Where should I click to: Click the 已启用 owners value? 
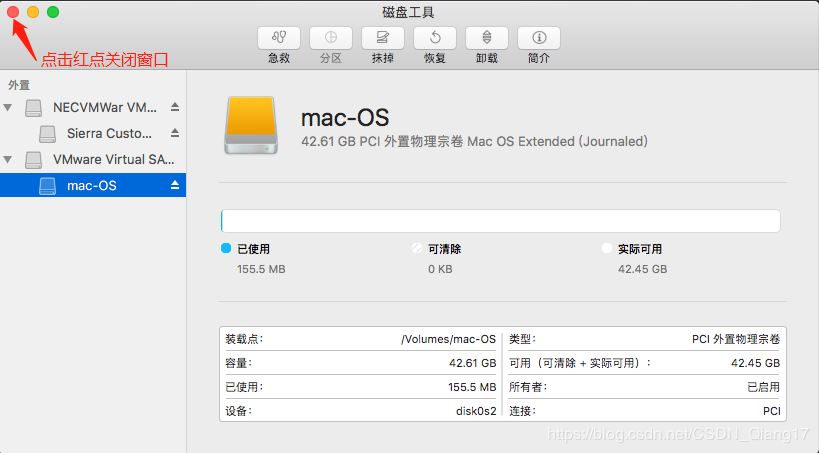[x=763, y=387]
